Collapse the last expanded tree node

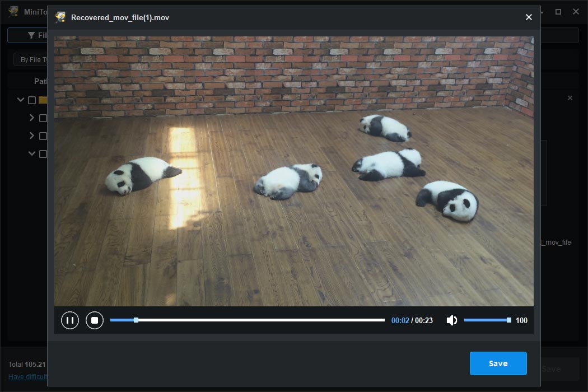click(x=32, y=153)
